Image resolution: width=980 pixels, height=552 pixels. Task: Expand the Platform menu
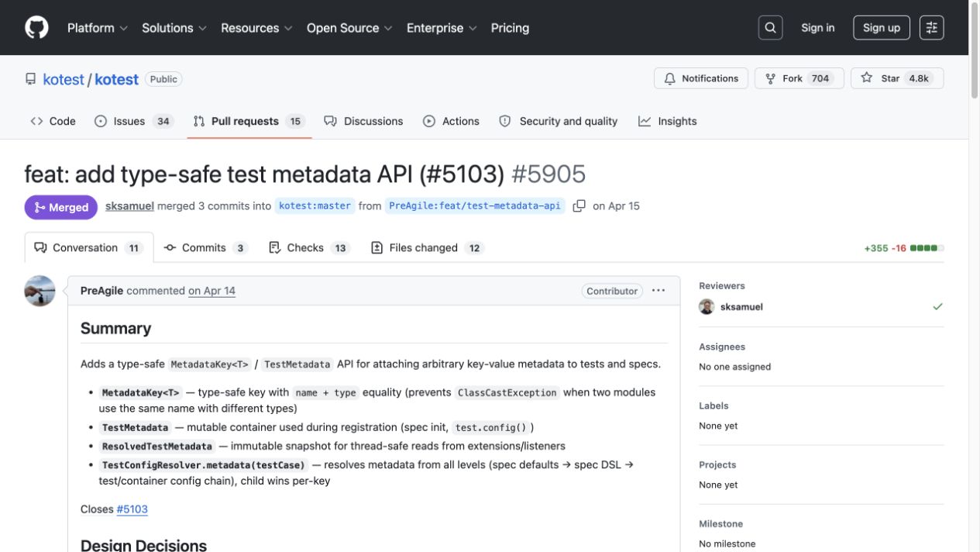[97, 28]
